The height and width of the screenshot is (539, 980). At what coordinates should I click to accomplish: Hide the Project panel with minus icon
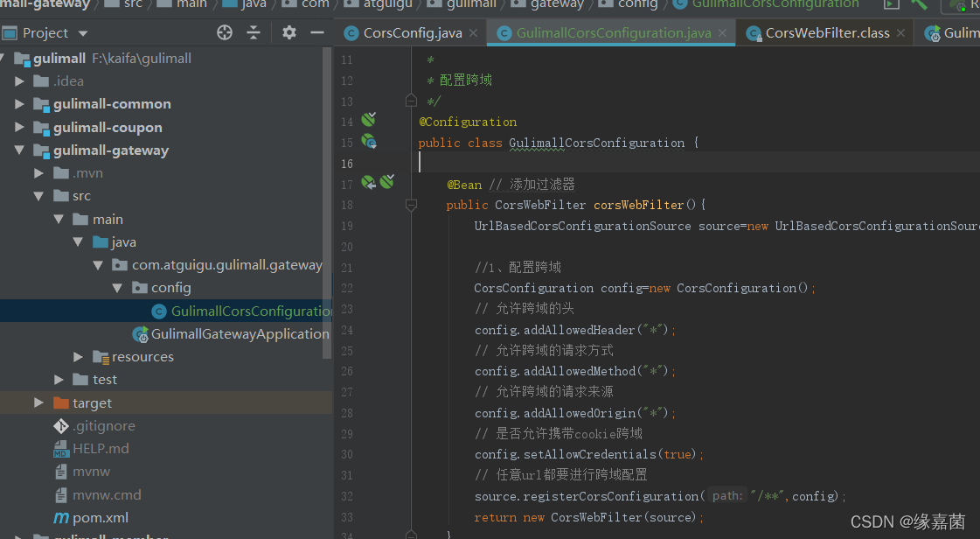tap(317, 32)
